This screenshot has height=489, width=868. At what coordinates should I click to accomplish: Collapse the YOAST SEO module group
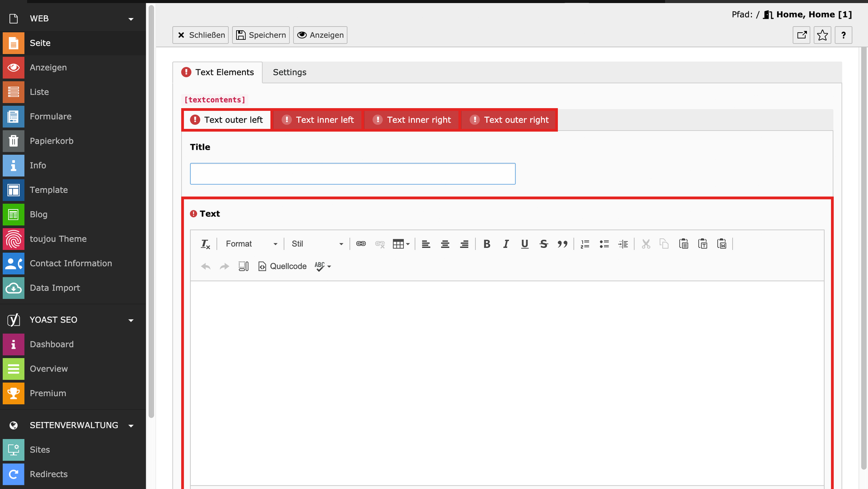point(131,320)
